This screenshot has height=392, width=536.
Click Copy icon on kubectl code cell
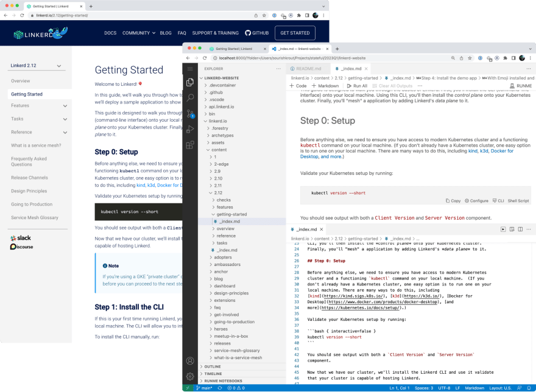click(x=448, y=201)
